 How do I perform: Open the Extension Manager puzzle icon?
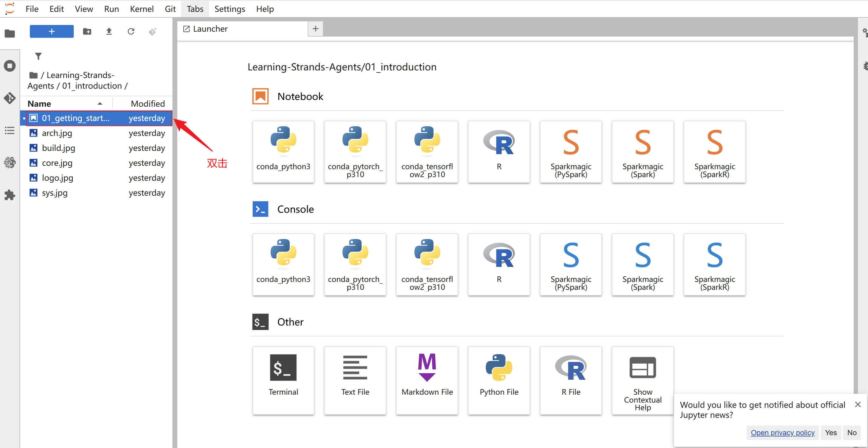10,195
